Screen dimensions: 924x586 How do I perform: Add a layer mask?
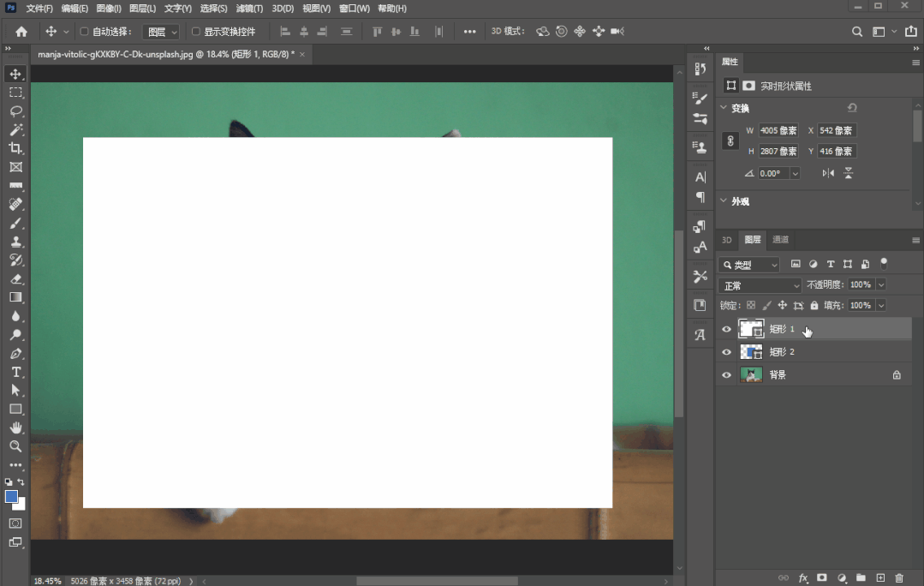[822, 577]
